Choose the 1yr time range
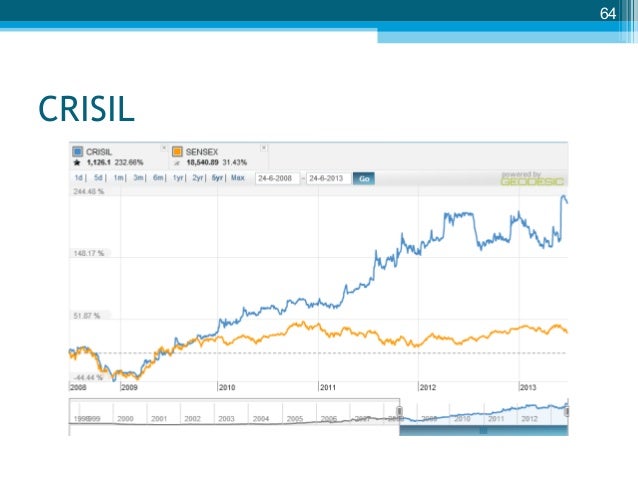The width and height of the screenshot is (638, 479). [x=178, y=178]
